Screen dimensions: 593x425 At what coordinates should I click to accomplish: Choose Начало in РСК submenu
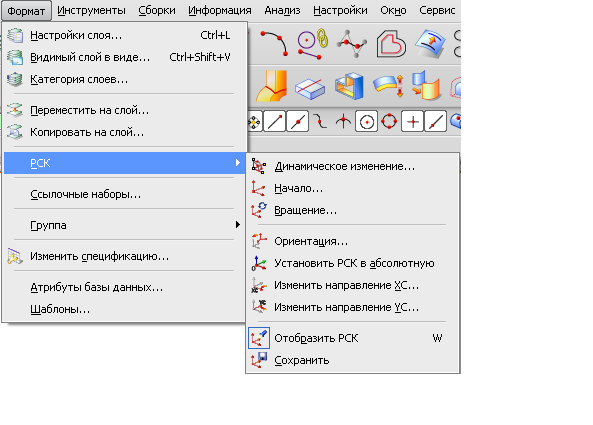pos(352,188)
